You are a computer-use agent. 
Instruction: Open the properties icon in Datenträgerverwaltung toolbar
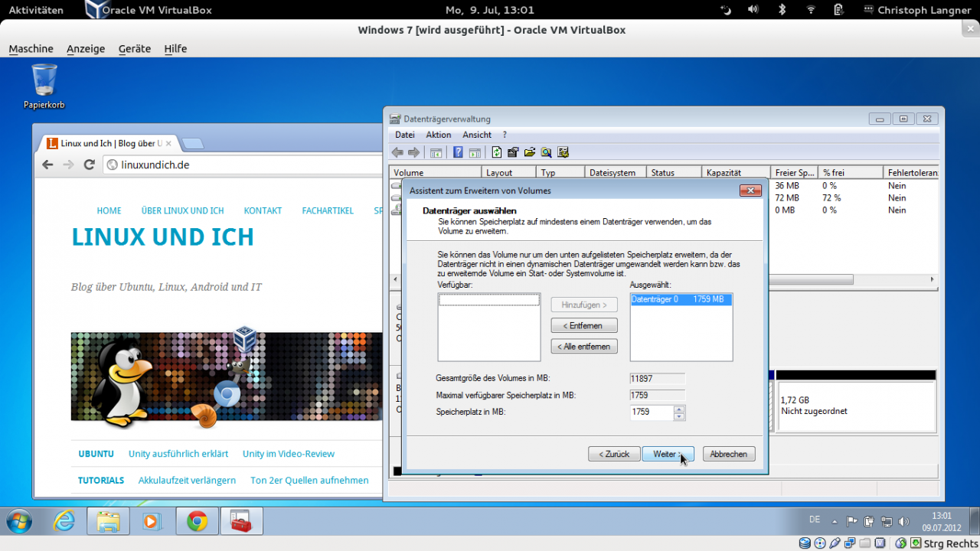point(513,152)
